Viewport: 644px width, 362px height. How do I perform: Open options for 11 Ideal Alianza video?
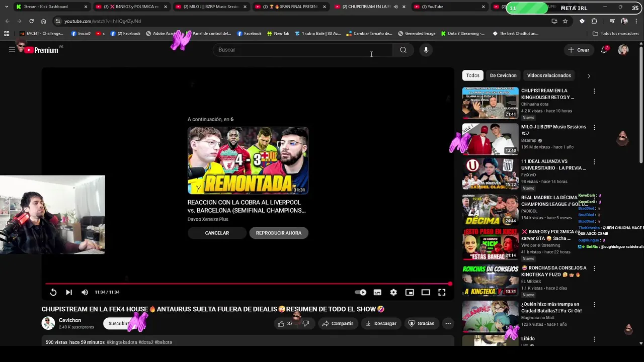(594, 162)
